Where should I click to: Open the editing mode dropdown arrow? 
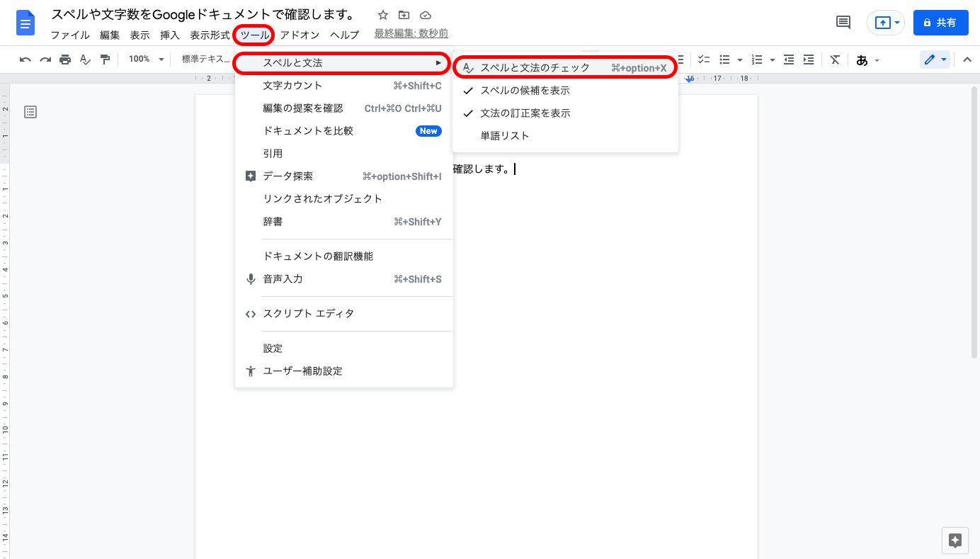tap(944, 60)
